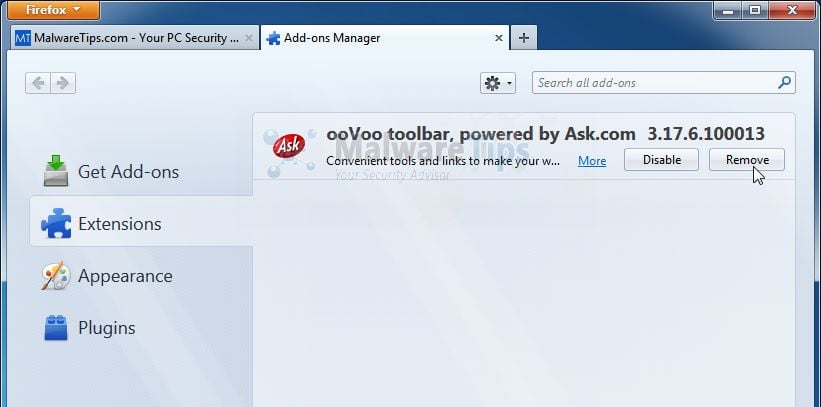
Task: Close the MalwareTips.com tab
Action: pyautogui.click(x=249, y=38)
